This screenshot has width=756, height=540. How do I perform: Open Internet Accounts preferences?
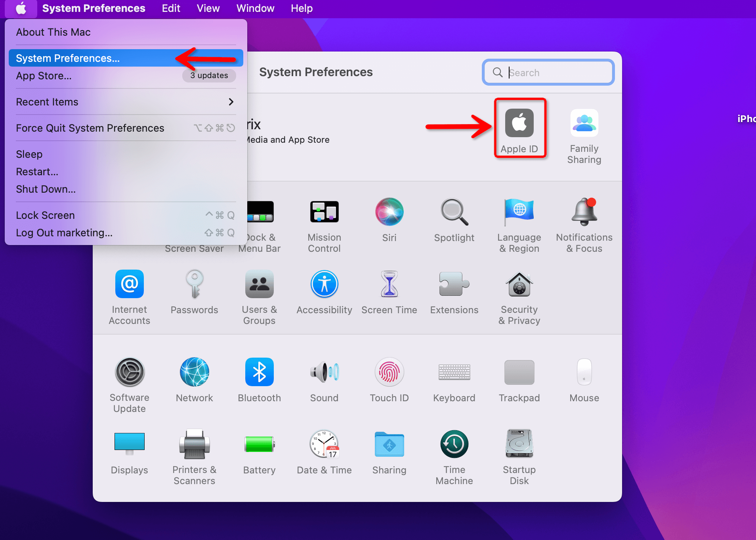click(129, 298)
